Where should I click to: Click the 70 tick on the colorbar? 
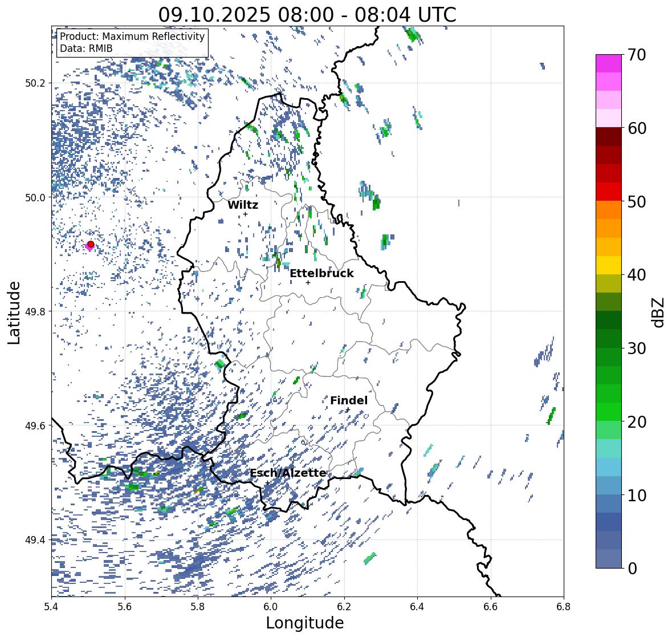click(637, 55)
